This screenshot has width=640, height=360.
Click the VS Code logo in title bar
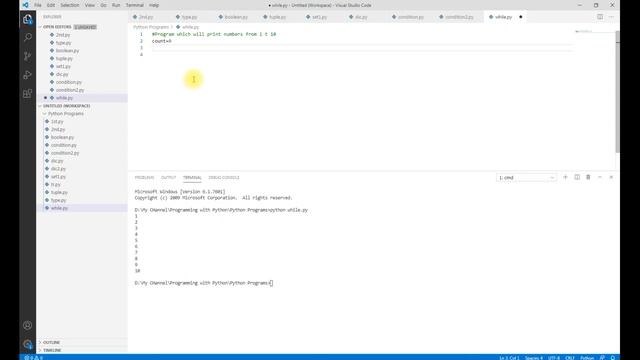pyautogui.click(x=25, y=5)
